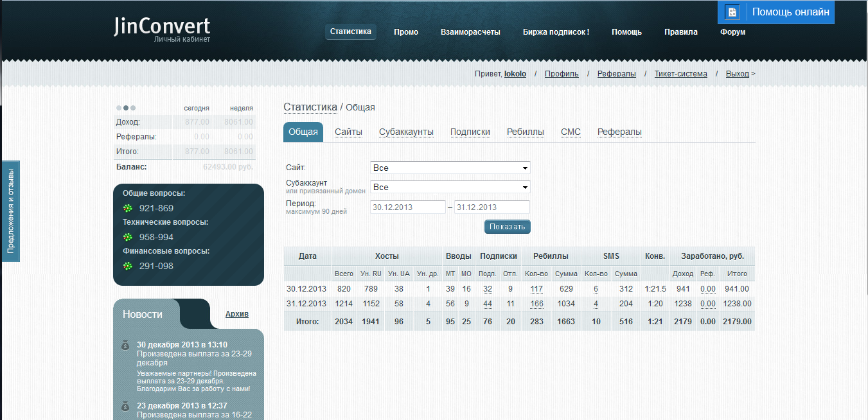This screenshot has height=420, width=868.
Task: Click the financial questions number 291-098
Action: (156, 267)
